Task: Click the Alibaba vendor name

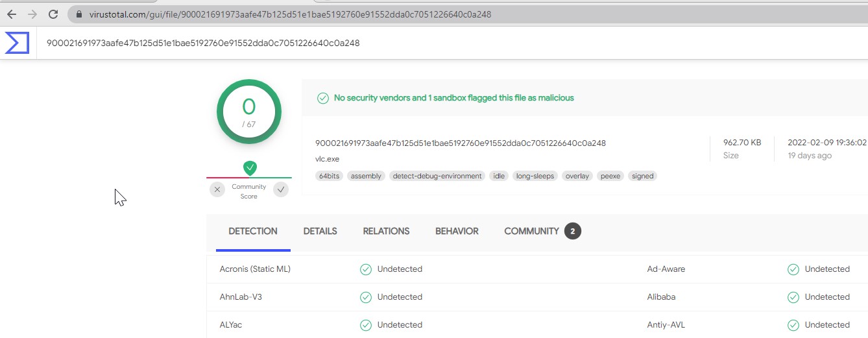Action: coord(661,297)
